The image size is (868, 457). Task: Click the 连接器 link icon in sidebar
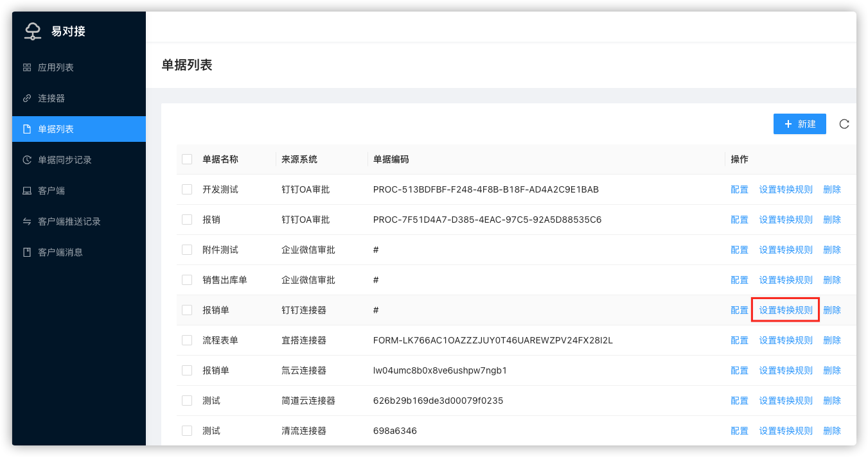tap(27, 98)
